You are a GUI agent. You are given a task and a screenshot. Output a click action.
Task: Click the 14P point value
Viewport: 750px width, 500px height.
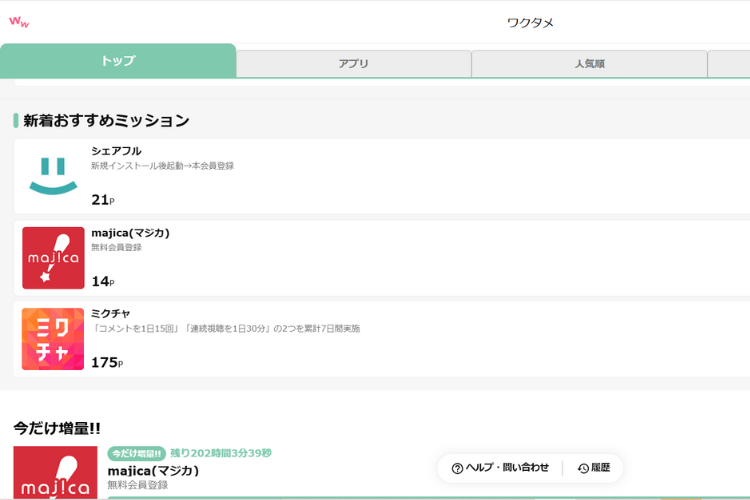click(103, 281)
